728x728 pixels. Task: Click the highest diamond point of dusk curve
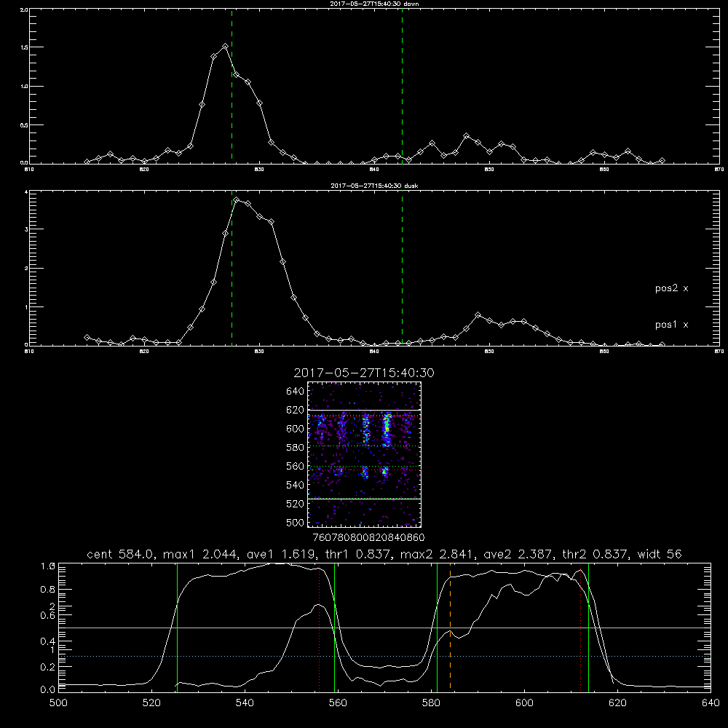(237, 200)
